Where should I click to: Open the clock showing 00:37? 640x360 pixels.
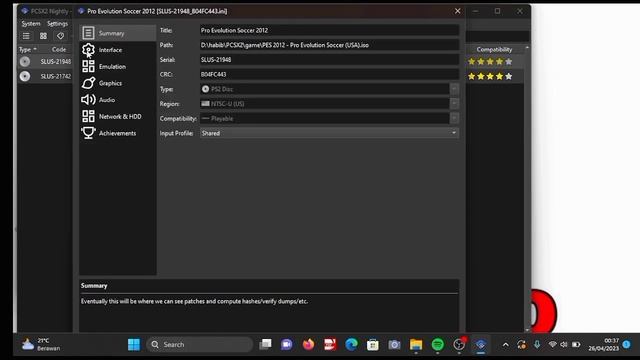click(x=603, y=344)
